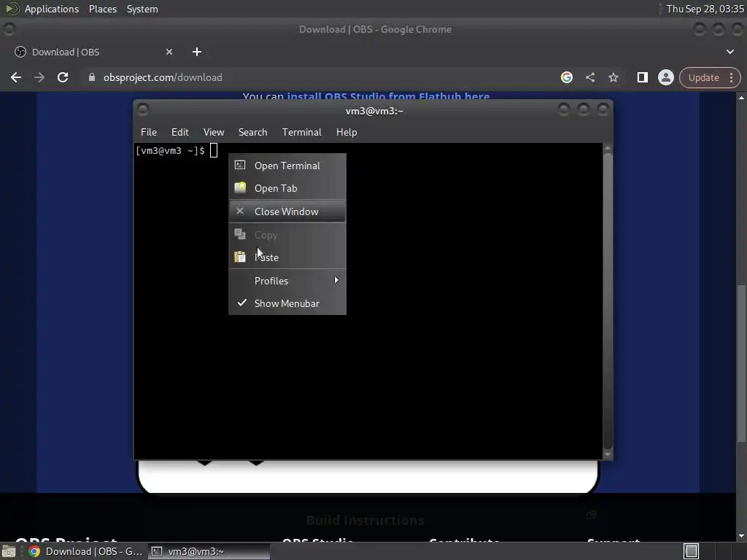Image resolution: width=747 pixels, height=560 pixels.
Task: Click the clock showing Thu Sep 28, 03:35
Action: click(x=705, y=9)
